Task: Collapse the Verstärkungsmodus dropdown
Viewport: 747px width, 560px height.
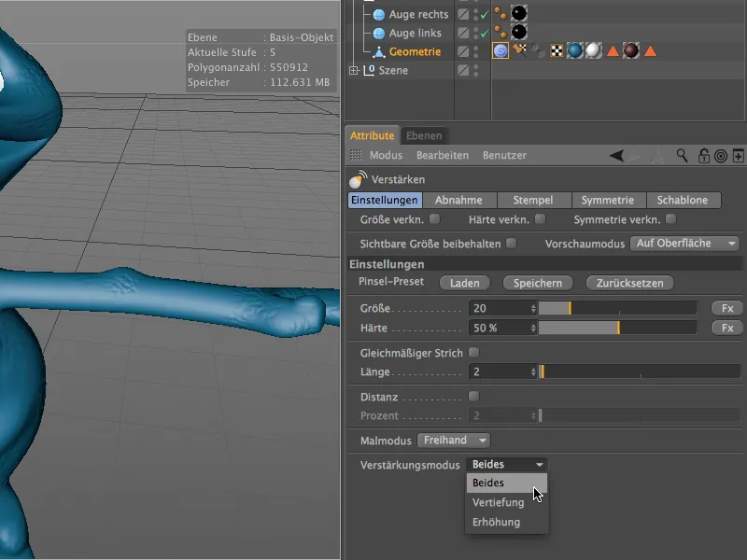Action: point(507,464)
